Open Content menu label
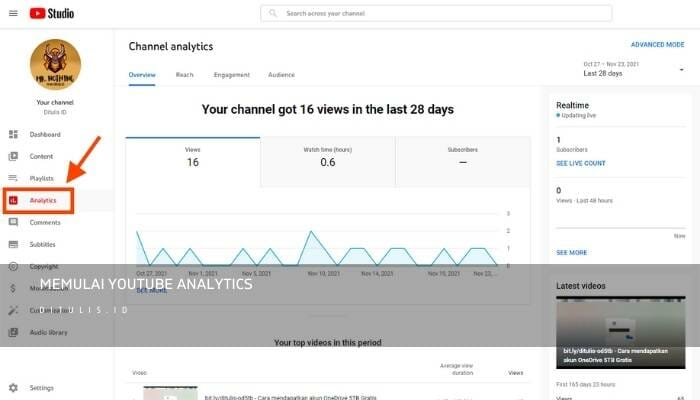700x400 pixels. click(41, 156)
